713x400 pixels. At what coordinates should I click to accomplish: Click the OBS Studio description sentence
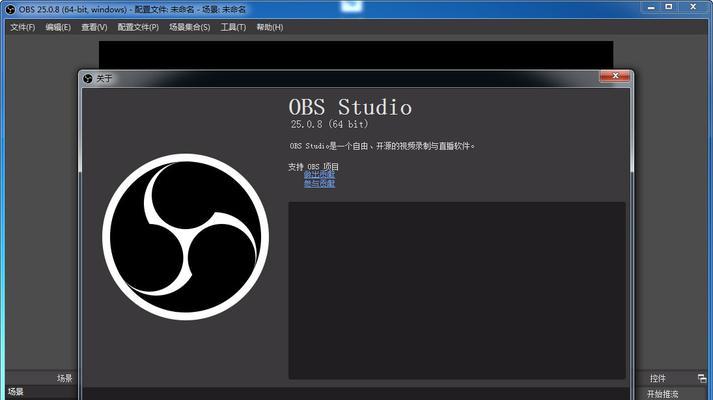point(382,146)
